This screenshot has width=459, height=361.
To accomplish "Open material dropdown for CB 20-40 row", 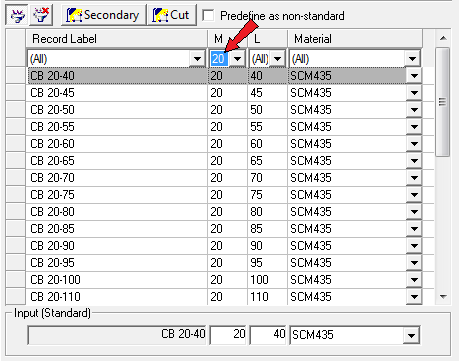I will pyautogui.click(x=414, y=76).
